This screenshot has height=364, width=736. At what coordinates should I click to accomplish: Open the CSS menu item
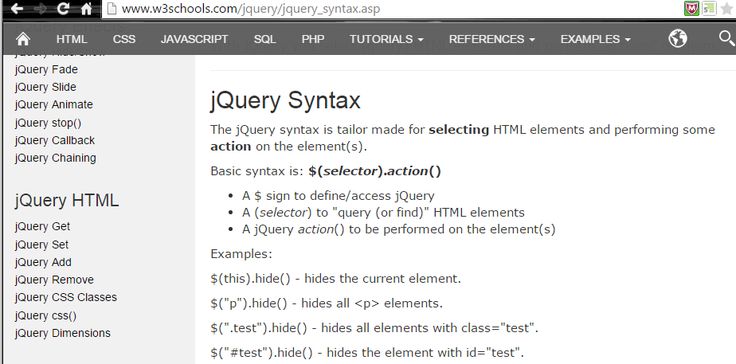(124, 39)
